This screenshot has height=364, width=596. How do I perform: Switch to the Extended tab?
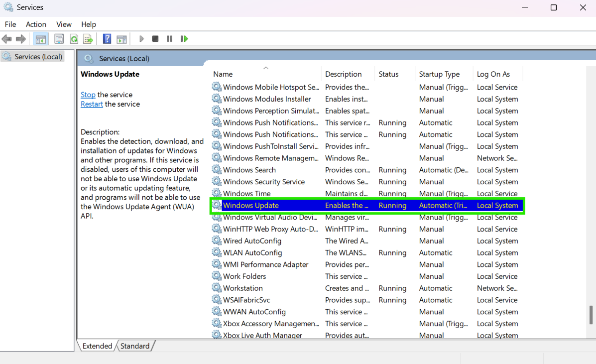[97, 346]
